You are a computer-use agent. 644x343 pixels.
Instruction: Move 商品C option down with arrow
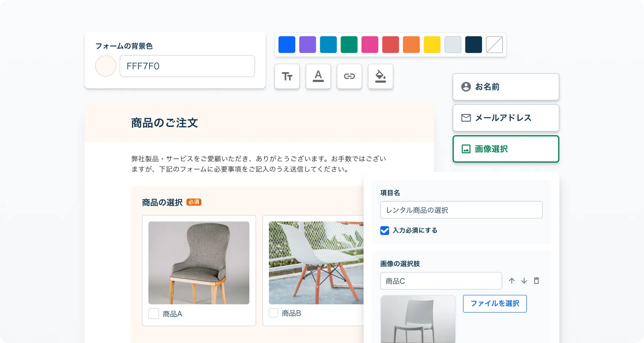coord(524,281)
